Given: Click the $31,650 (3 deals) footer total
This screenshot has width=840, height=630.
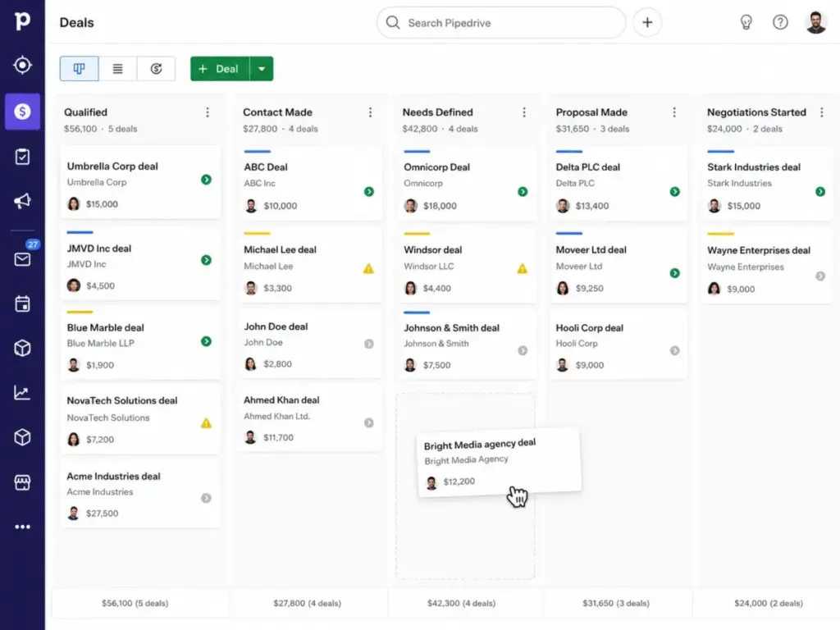Looking at the screenshot, I should 616,603.
